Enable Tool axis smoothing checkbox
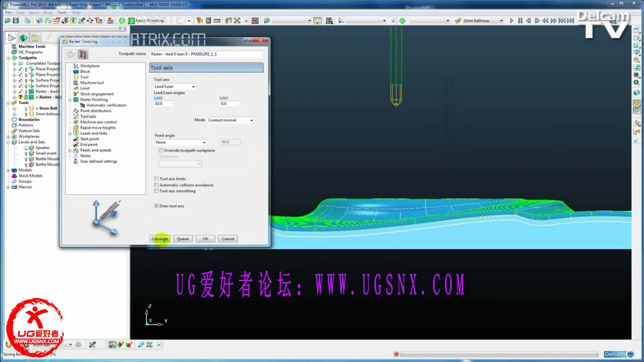 coord(156,191)
